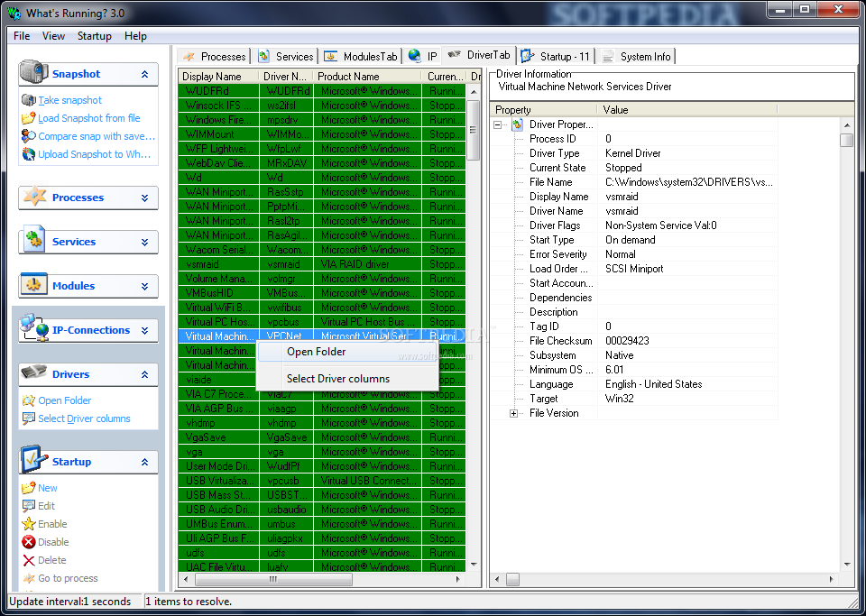Collapse the Startup panel chevron
This screenshot has height=616, width=866.
coord(144,462)
